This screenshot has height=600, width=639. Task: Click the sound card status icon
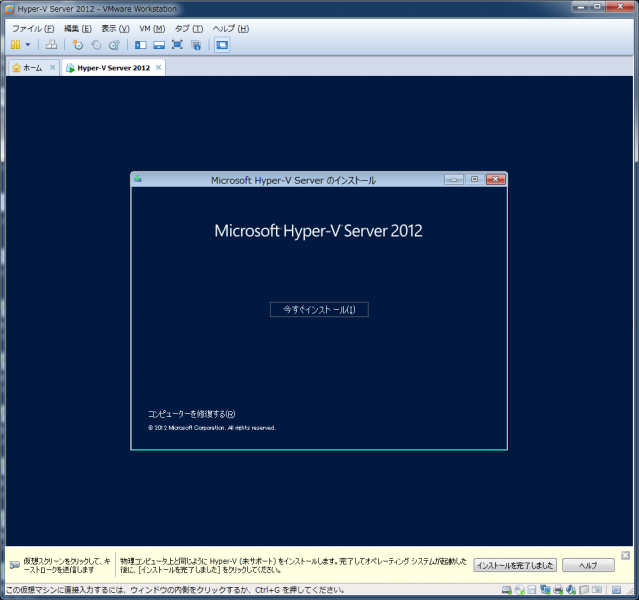click(571, 589)
